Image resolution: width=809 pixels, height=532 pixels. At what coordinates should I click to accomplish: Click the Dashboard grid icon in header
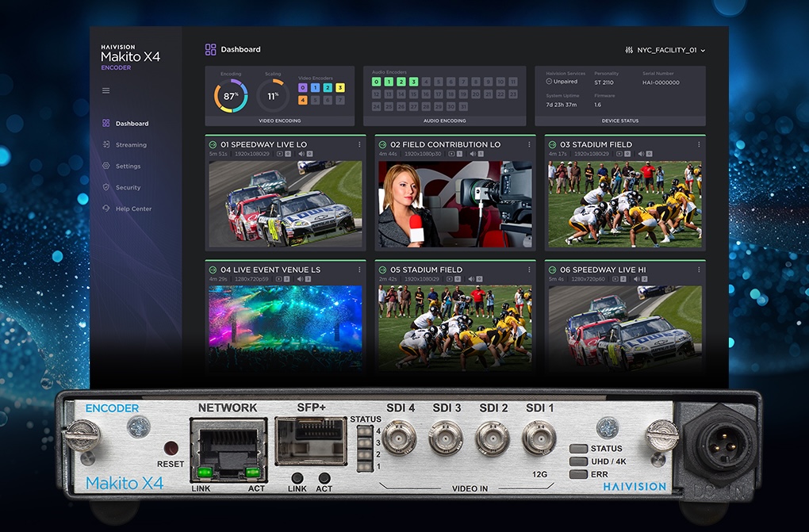point(210,49)
